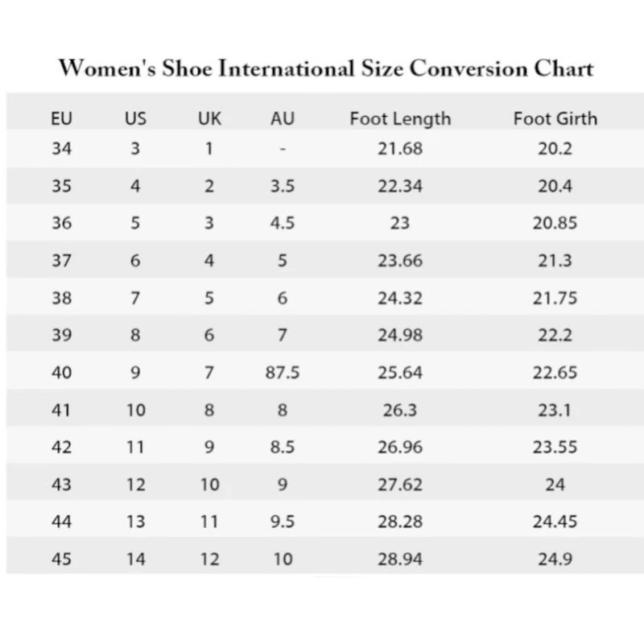Screen dimensions: 644x644
Task: Click foot length value 24.98
Action: pos(400,335)
